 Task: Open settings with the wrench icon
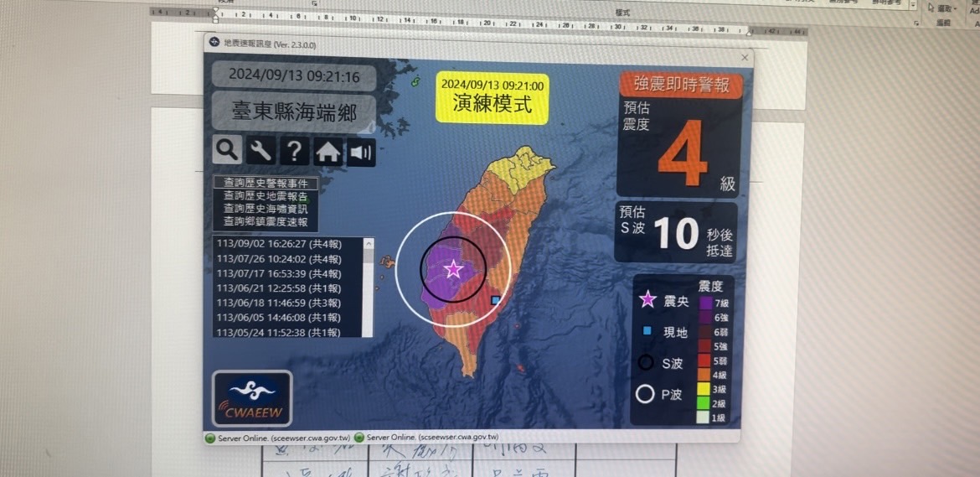click(260, 151)
